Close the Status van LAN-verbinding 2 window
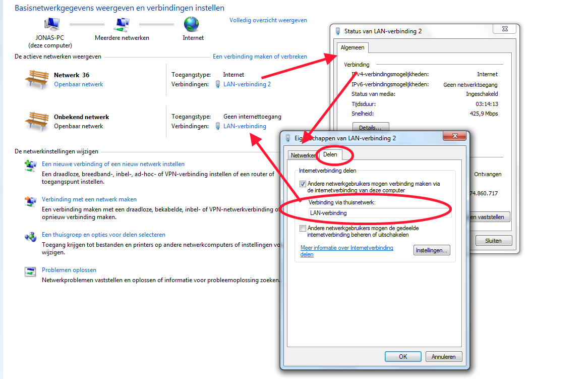This screenshot has height=379, width=588. click(505, 29)
